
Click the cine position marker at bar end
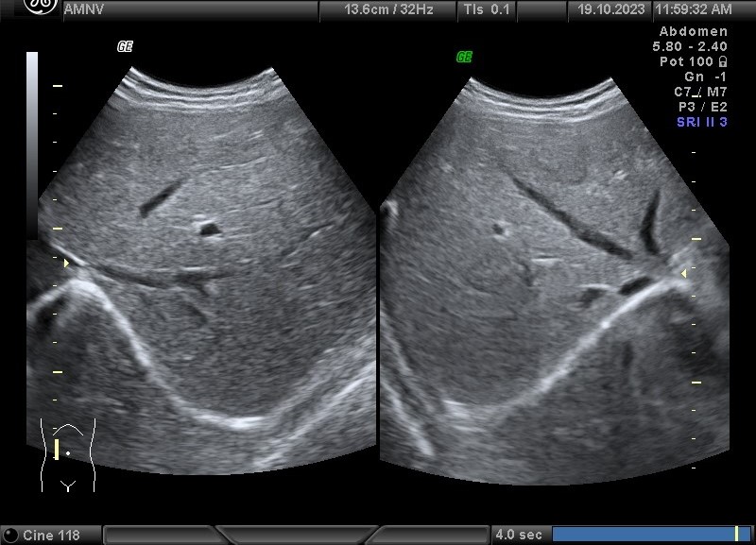pyautogui.click(x=737, y=534)
